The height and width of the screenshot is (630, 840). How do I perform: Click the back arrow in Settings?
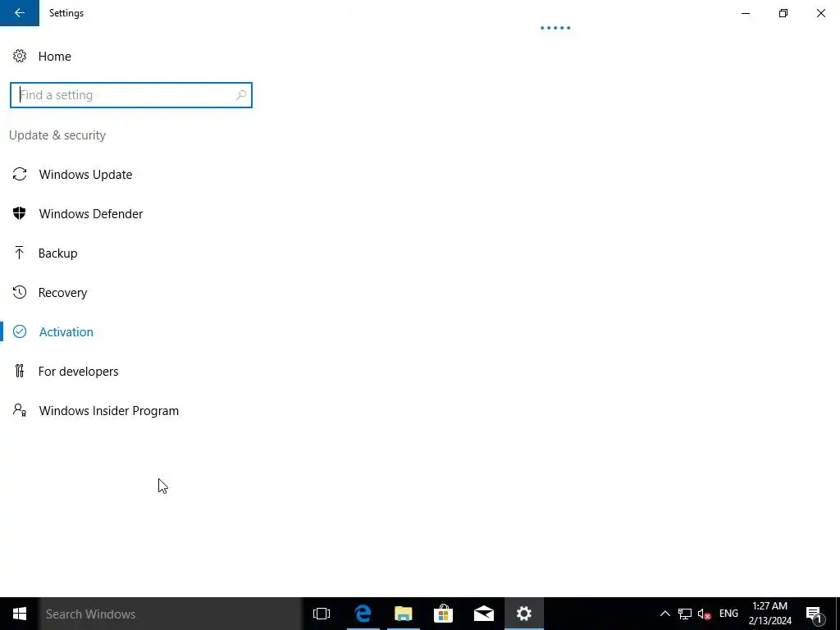point(20,13)
